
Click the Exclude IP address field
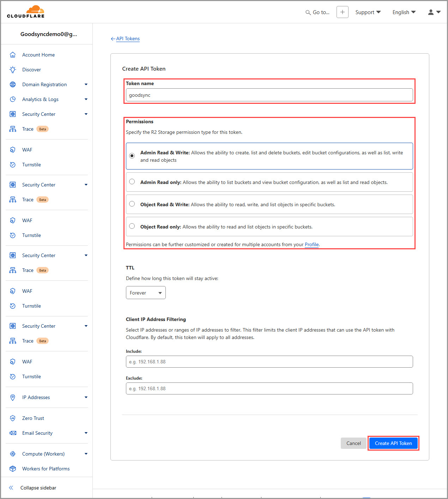click(x=270, y=388)
